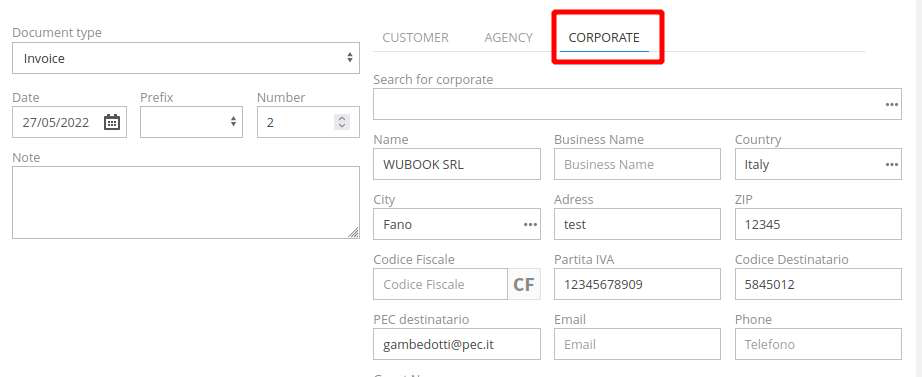Focus the Business Name input field
922x377 pixels.
(x=637, y=164)
